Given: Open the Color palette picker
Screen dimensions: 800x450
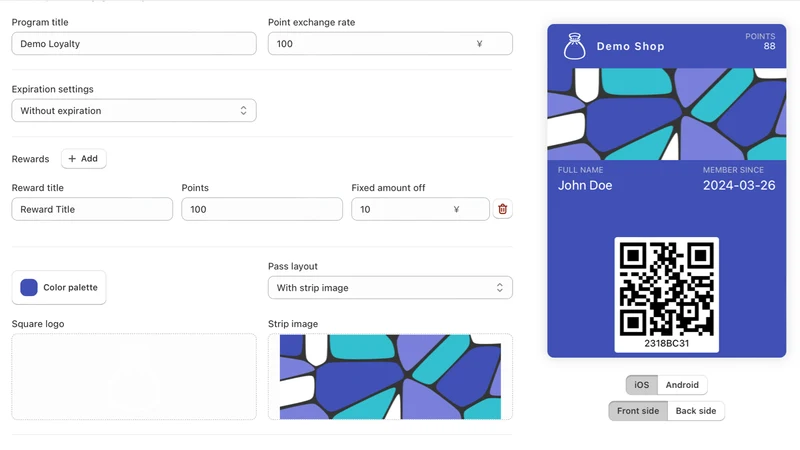Looking at the screenshot, I should 59,288.
